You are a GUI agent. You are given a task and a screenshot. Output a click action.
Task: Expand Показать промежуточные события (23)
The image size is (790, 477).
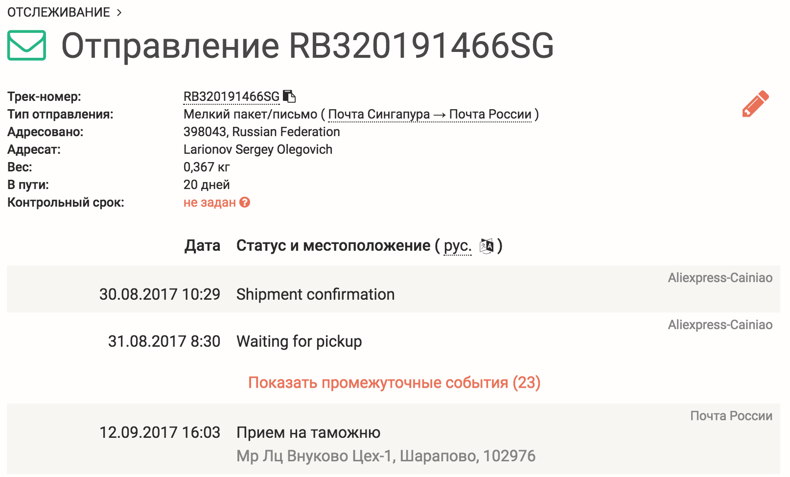tap(394, 383)
